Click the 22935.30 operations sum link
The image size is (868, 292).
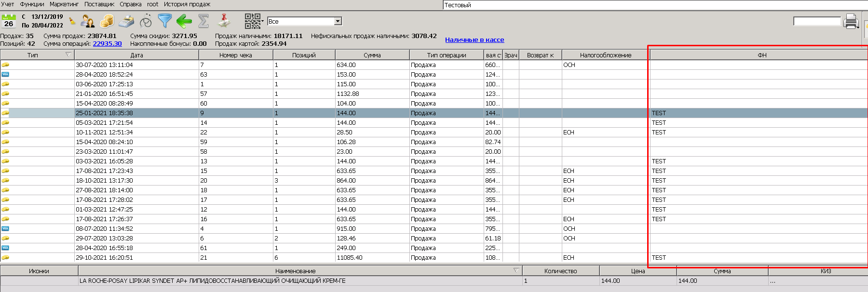(107, 44)
